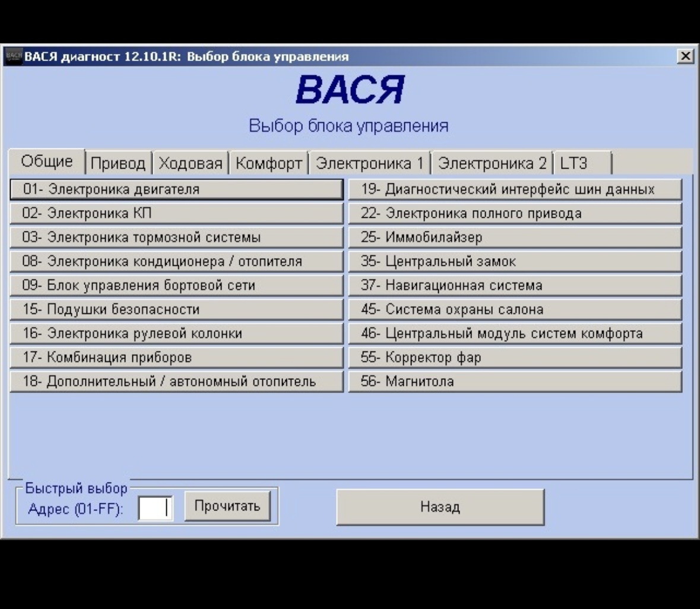Close the ВАСЯ диагност window
This screenshot has height=609, width=700.
click(x=685, y=56)
